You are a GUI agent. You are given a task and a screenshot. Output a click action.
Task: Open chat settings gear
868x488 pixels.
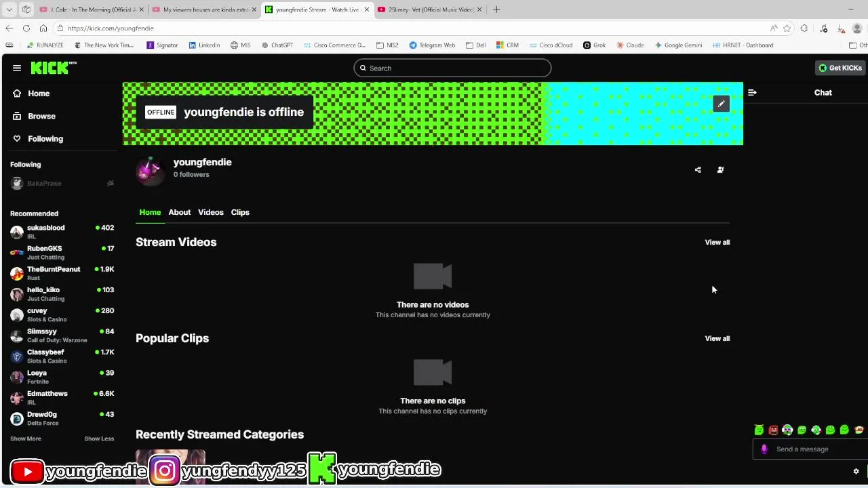tap(856, 471)
